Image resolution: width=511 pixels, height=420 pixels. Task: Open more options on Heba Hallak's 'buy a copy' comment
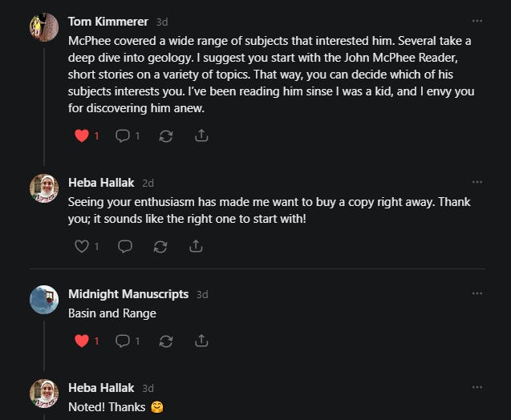(x=477, y=182)
